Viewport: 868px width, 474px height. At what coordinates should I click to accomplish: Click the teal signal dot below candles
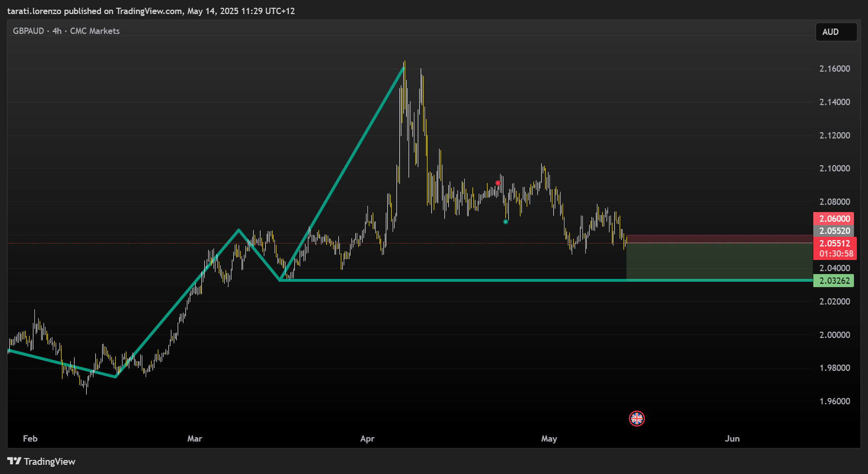point(505,222)
